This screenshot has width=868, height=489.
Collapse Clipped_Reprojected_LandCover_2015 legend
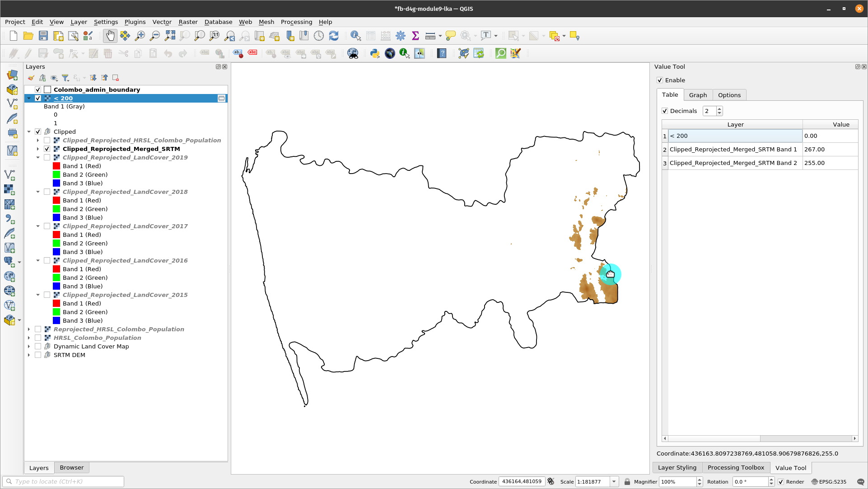38,295
